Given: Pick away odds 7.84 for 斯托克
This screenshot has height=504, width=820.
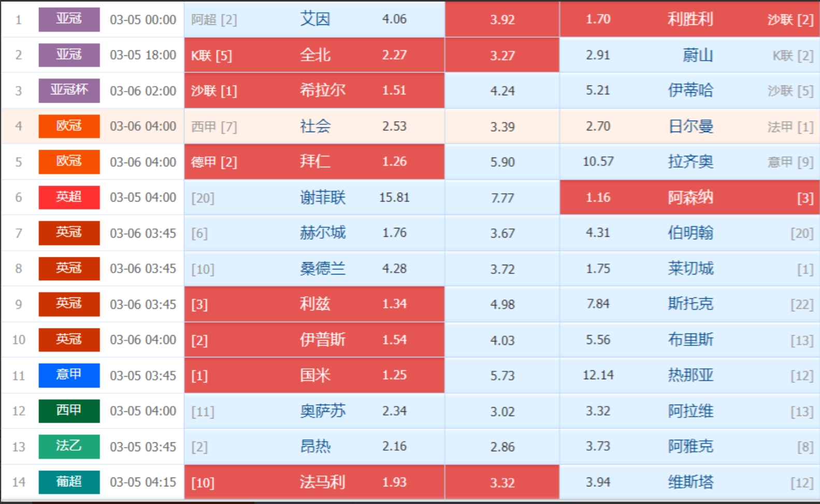Looking at the screenshot, I should coord(598,304).
